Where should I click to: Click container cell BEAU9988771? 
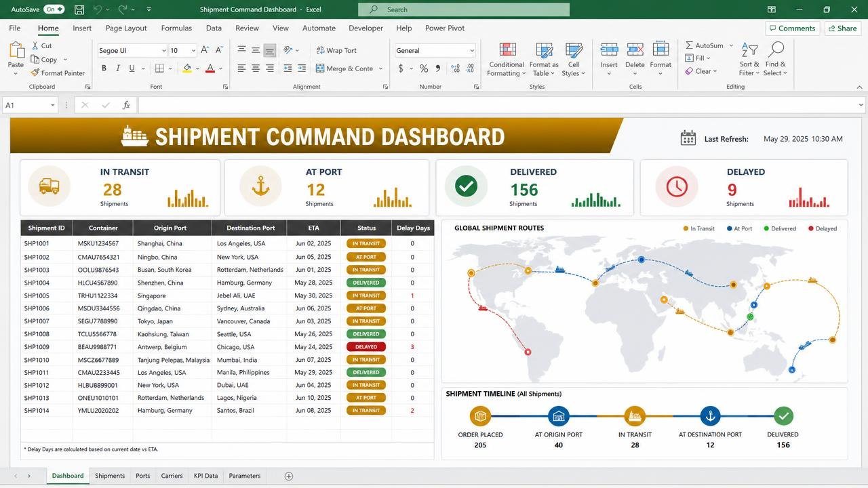pyautogui.click(x=98, y=347)
